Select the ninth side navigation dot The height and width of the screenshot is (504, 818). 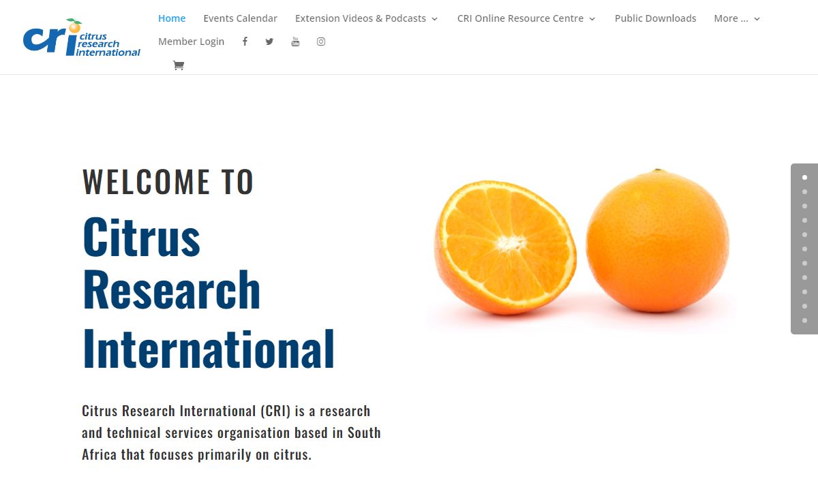click(804, 292)
